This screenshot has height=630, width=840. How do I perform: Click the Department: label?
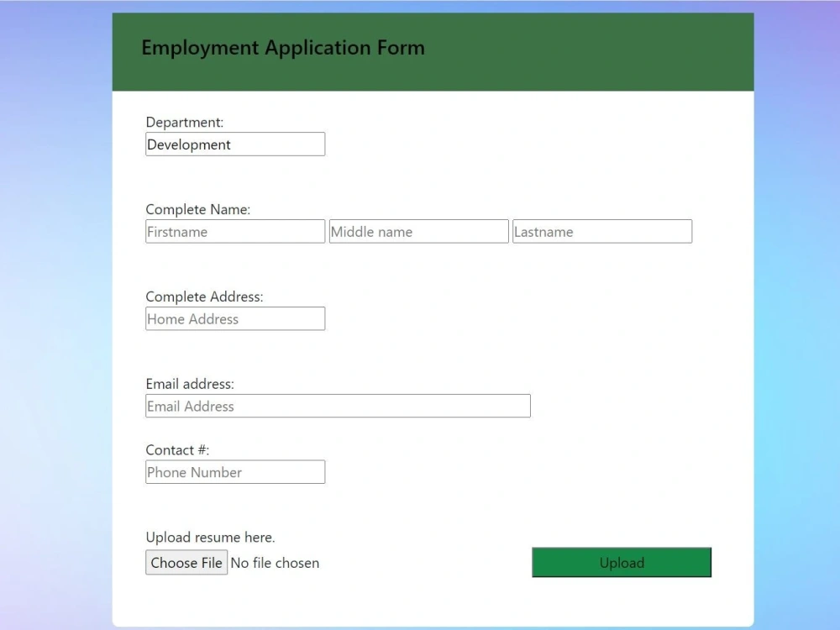pos(184,122)
